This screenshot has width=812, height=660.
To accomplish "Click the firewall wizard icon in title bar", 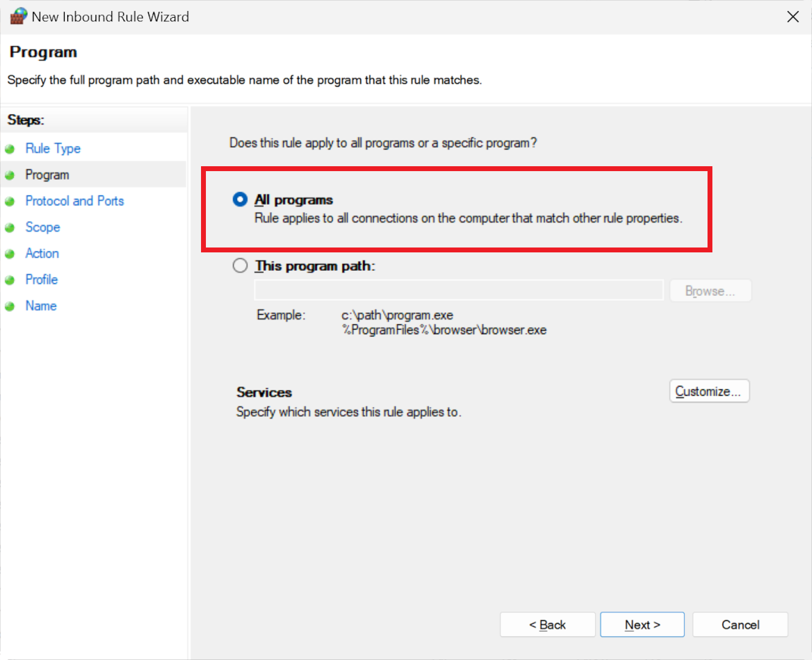I will point(18,16).
